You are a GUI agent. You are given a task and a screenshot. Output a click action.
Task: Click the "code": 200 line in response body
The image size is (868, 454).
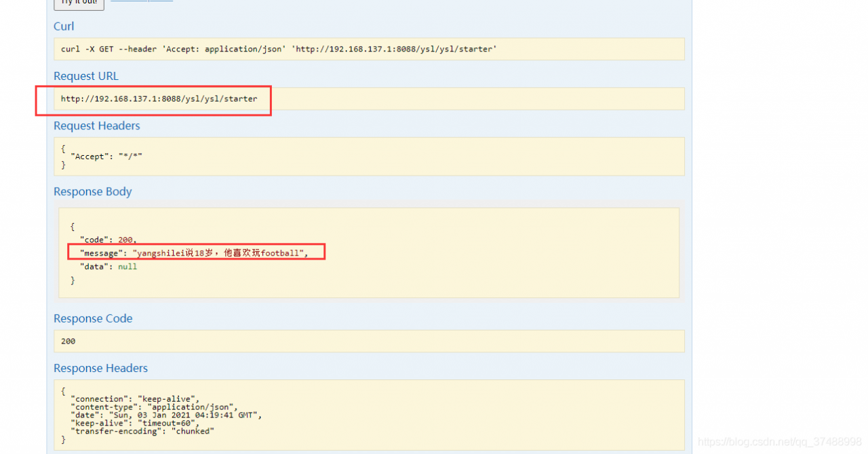click(108, 240)
